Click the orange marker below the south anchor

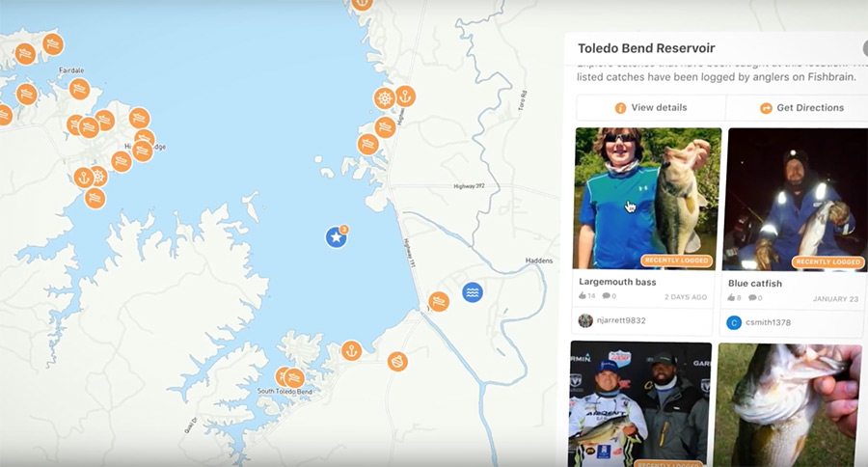click(x=397, y=362)
